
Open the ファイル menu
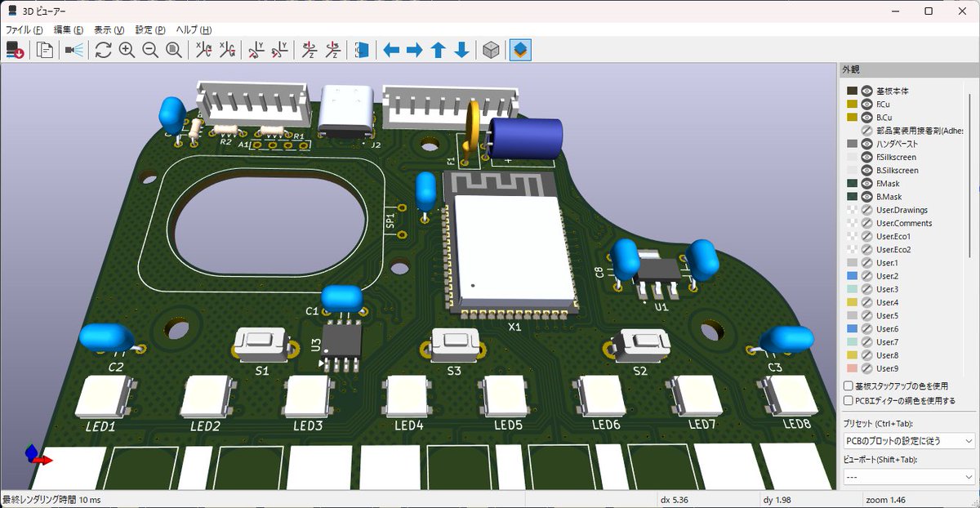[x=24, y=29]
